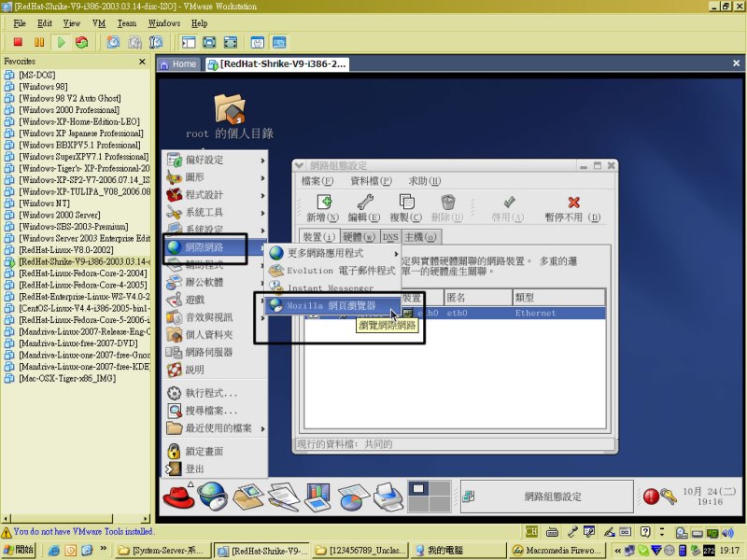Select Mozilla 網頁瀏覽器 from the submenu
The height and width of the screenshot is (560, 747).
(x=332, y=306)
